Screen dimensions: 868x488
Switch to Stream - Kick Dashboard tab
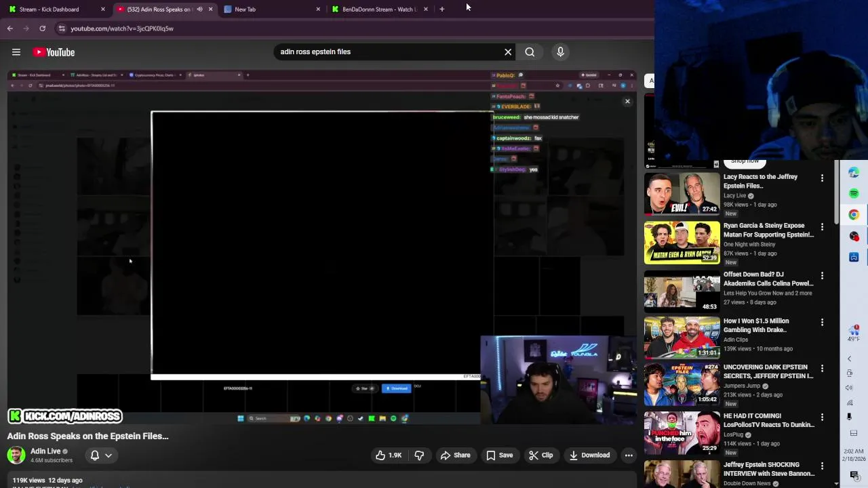click(x=54, y=9)
